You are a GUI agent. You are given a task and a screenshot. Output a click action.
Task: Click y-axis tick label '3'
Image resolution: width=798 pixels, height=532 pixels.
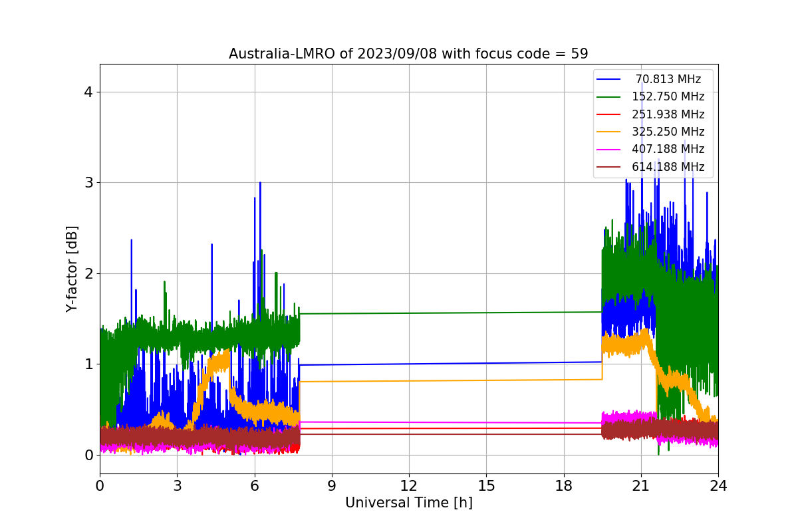(88, 183)
